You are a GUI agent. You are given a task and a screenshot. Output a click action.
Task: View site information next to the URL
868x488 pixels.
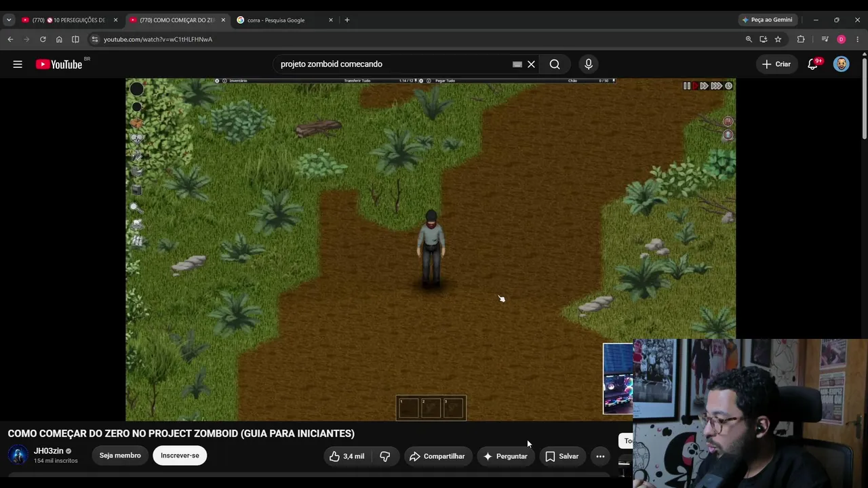(95, 39)
